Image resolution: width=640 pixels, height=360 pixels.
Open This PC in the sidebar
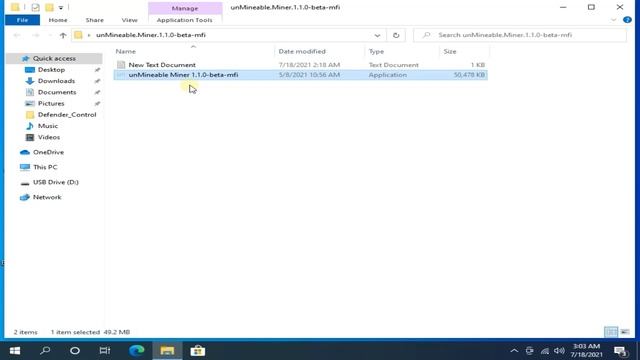45,167
